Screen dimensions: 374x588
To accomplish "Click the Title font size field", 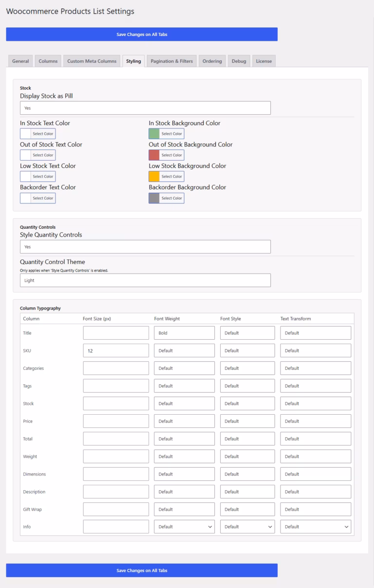I will coord(116,333).
